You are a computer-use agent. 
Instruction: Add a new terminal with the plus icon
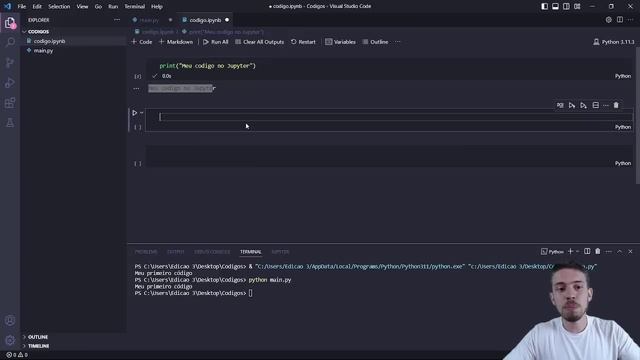571,251
